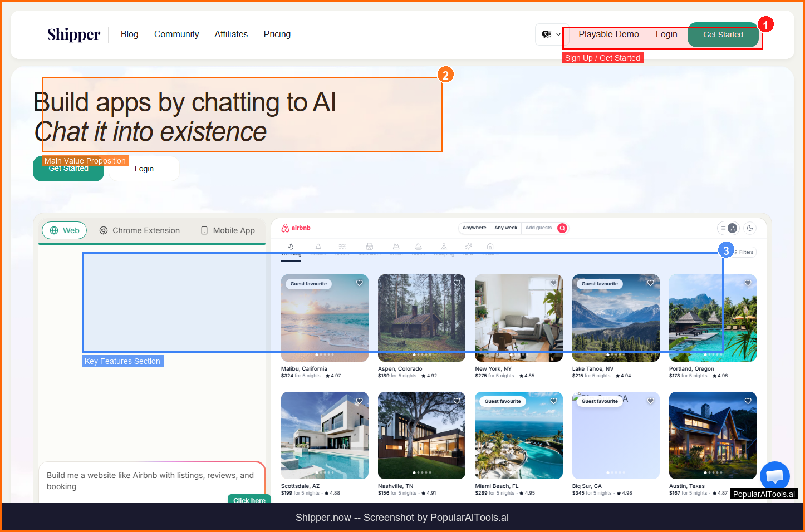Open the blue chat support bubble
This screenshot has height=532, width=805.
(774, 476)
